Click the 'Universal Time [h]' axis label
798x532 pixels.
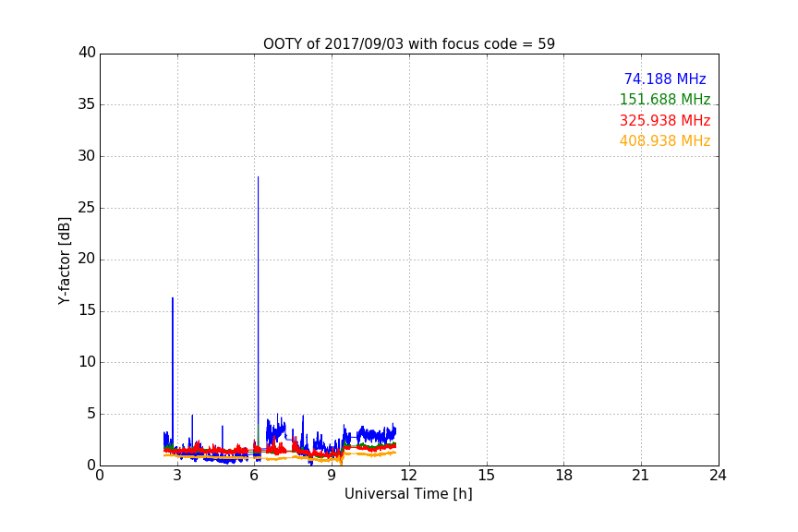pos(408,494)
